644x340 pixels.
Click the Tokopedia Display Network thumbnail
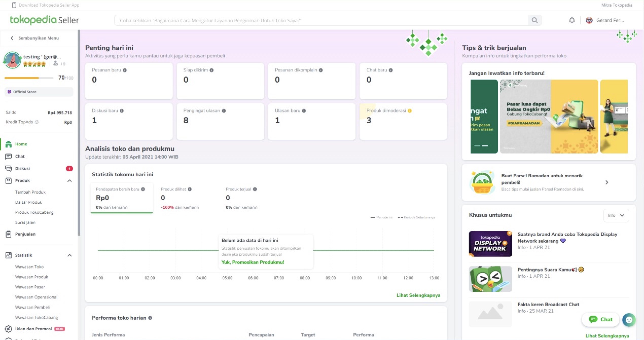click(490, 244)
